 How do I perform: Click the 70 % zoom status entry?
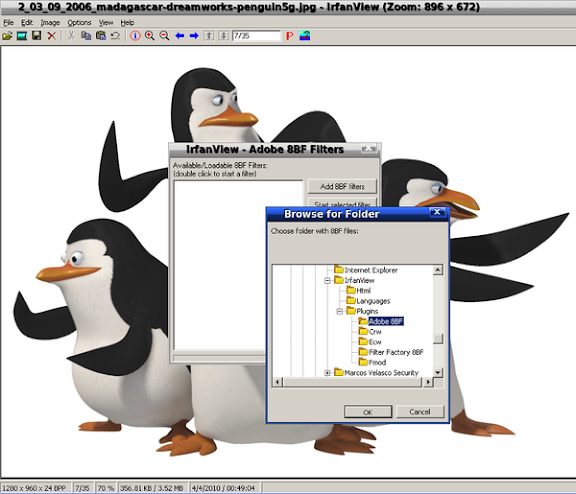[105, 488]
